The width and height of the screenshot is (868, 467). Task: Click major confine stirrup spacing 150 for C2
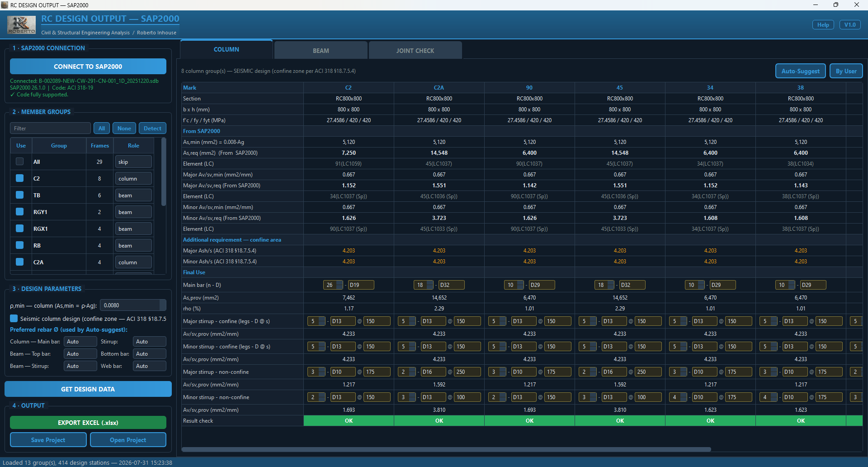click(x=377, y=321)
